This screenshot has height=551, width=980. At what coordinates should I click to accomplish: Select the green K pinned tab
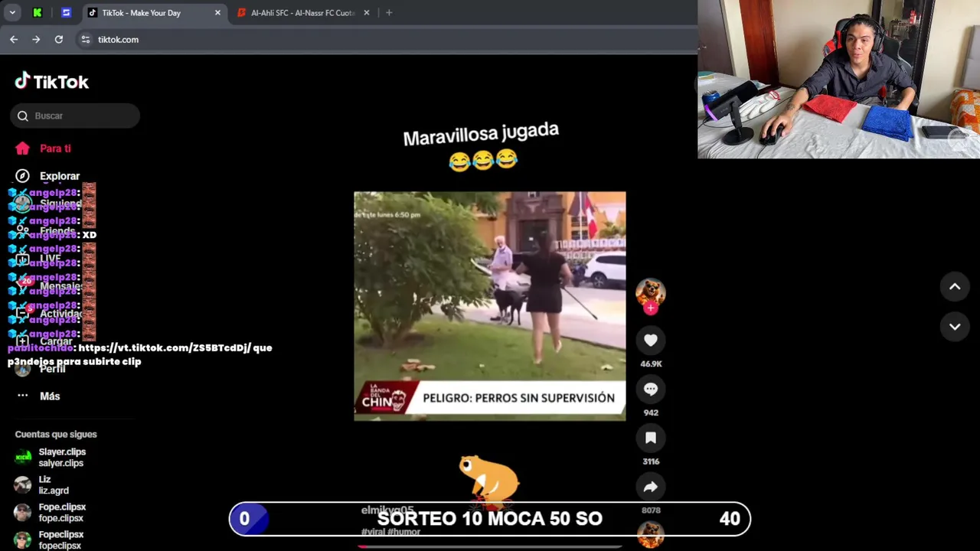tap(37, 13)
